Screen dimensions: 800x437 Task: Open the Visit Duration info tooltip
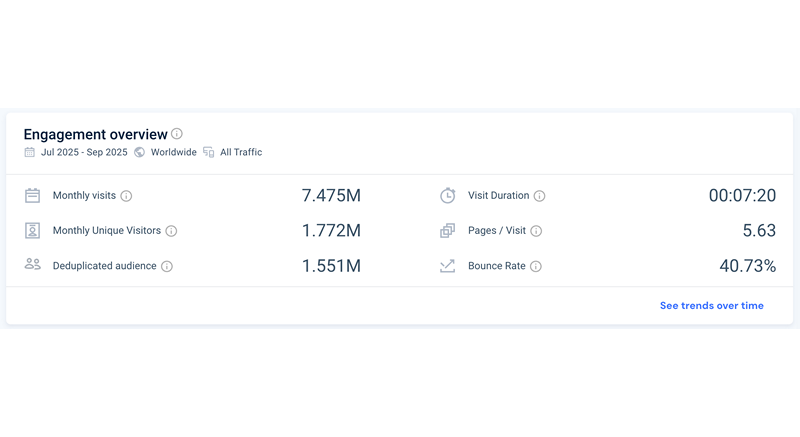pyautogui.click(x=540, y=196)
